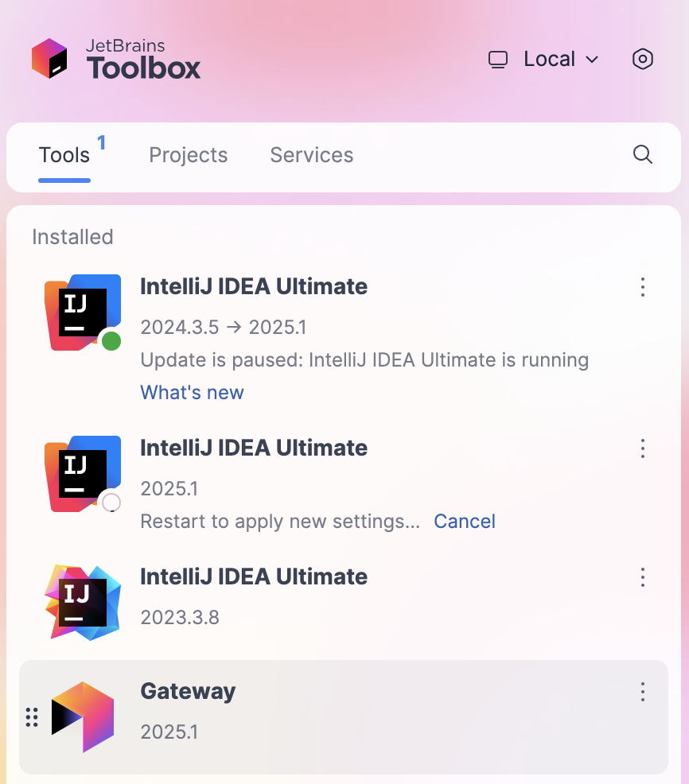Open the kebab menu on the Gateway row
This screenshot has width=689, height=784.
click(x=642, y=693)
